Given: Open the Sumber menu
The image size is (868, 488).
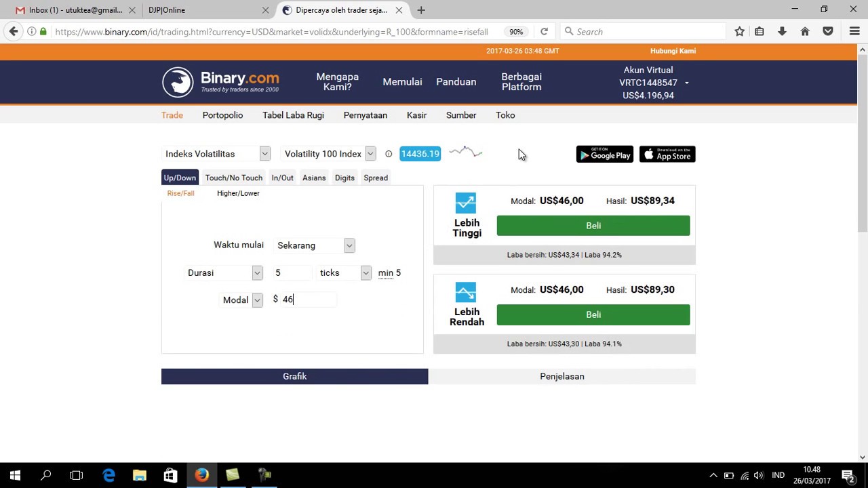Looking at the screenshot, I should 461,115.
